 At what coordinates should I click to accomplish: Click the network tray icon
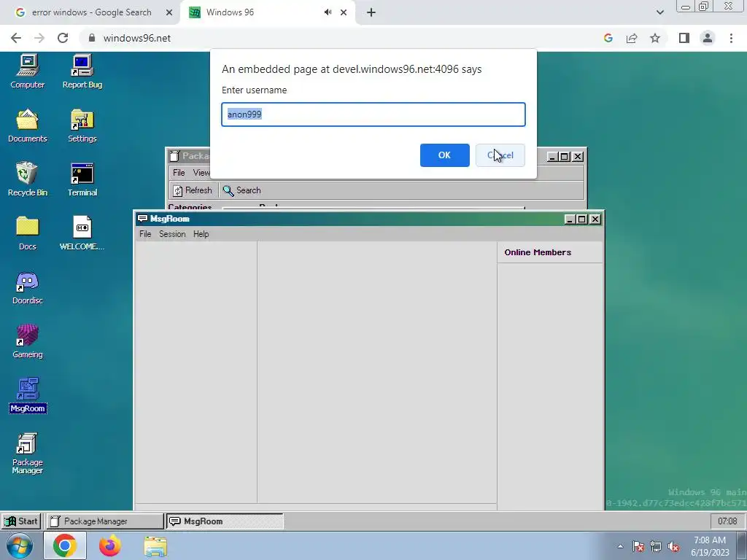pyautogui.click(x=656, y=546)
